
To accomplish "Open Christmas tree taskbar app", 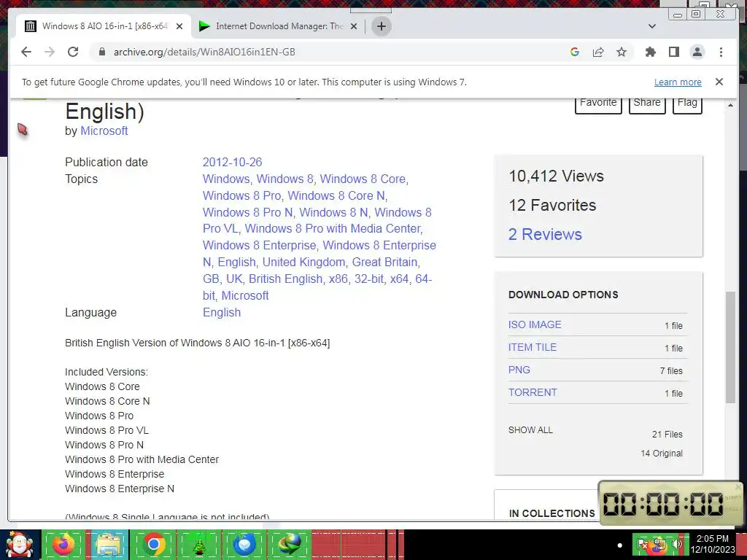I will click(198, 545).
